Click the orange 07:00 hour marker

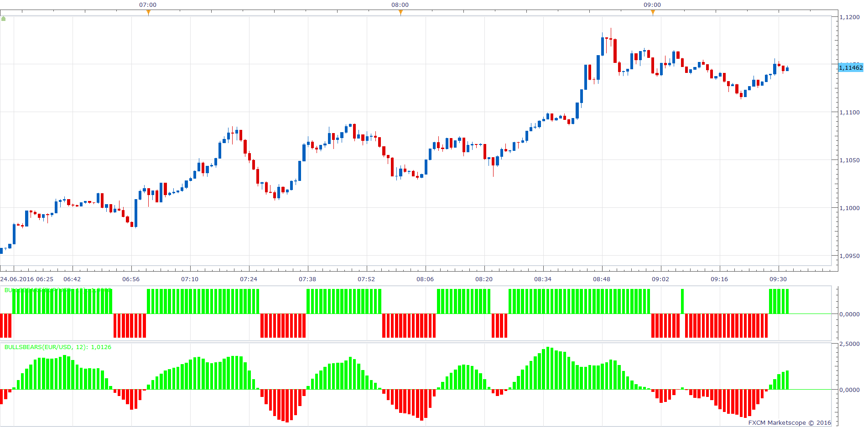[148, 12]
